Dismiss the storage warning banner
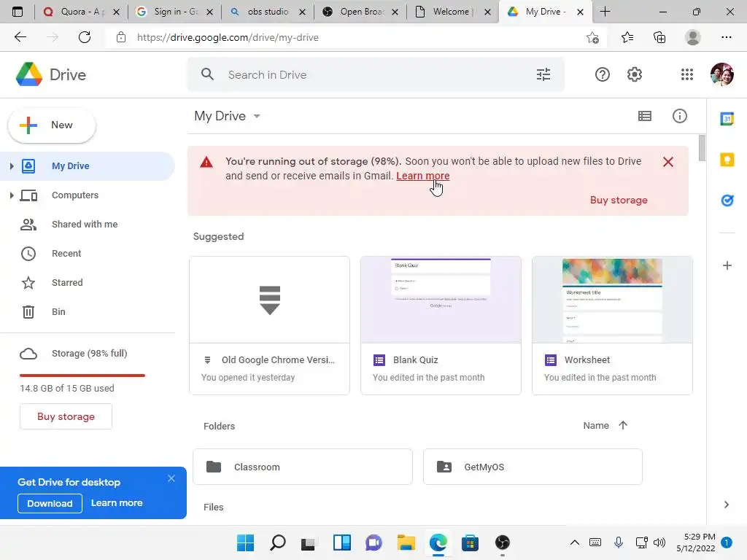This screenshot has width=747, height=560. coord(668,162)
